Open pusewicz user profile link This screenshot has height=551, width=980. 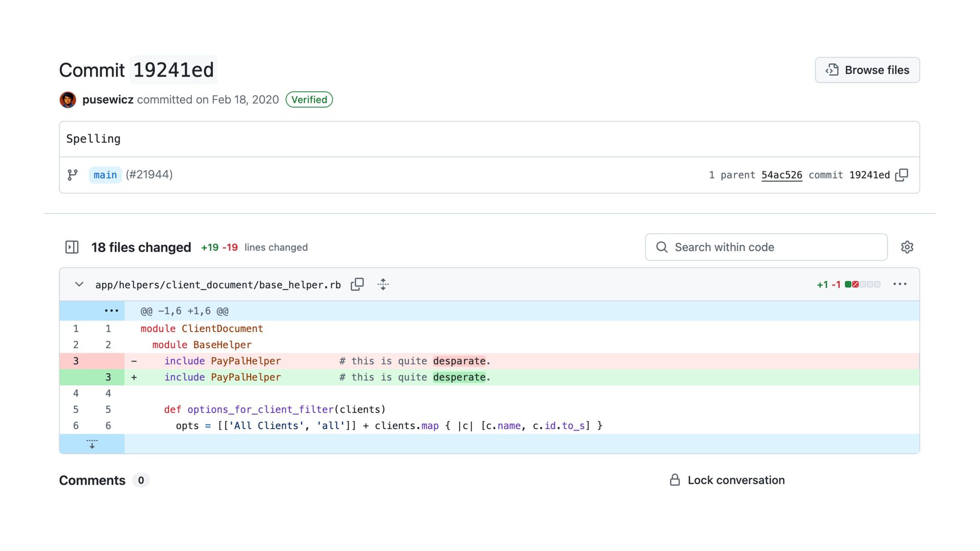tap(108, 99)
